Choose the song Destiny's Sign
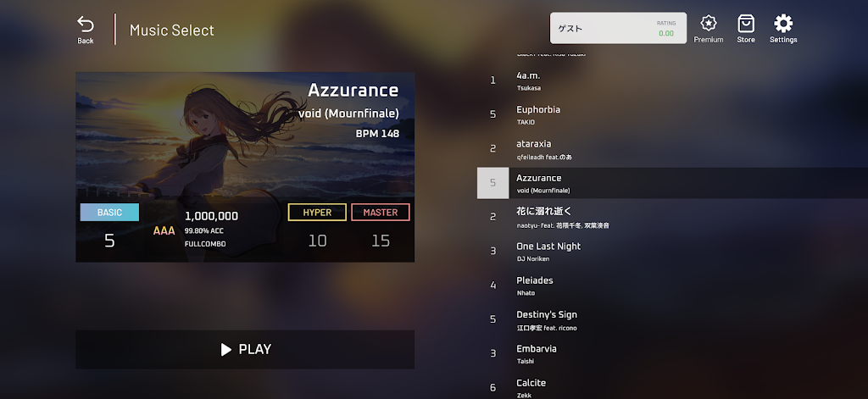The width and height of the screenshot is (868, 399). click(x=672, y=320)
